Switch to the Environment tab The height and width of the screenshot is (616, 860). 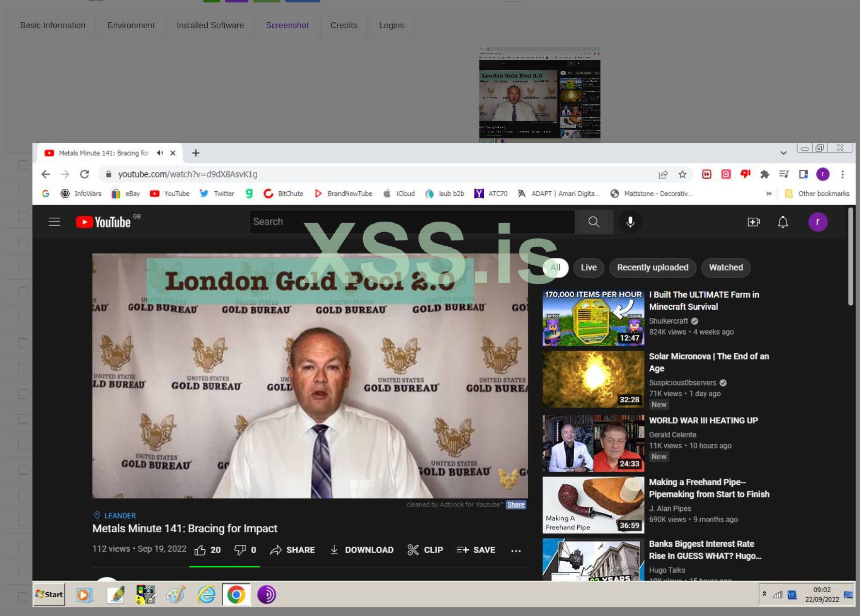coord(131,25)
